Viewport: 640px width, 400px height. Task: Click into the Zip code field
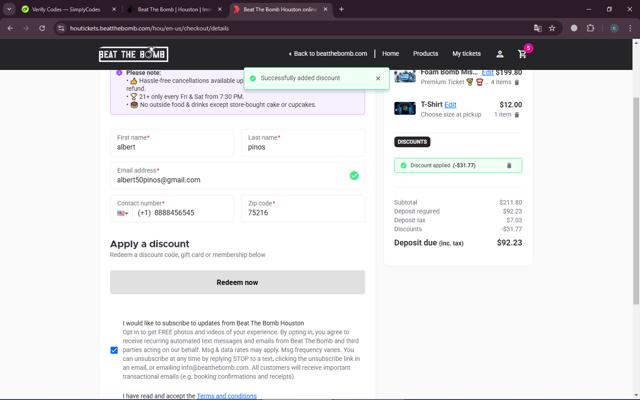303,209
